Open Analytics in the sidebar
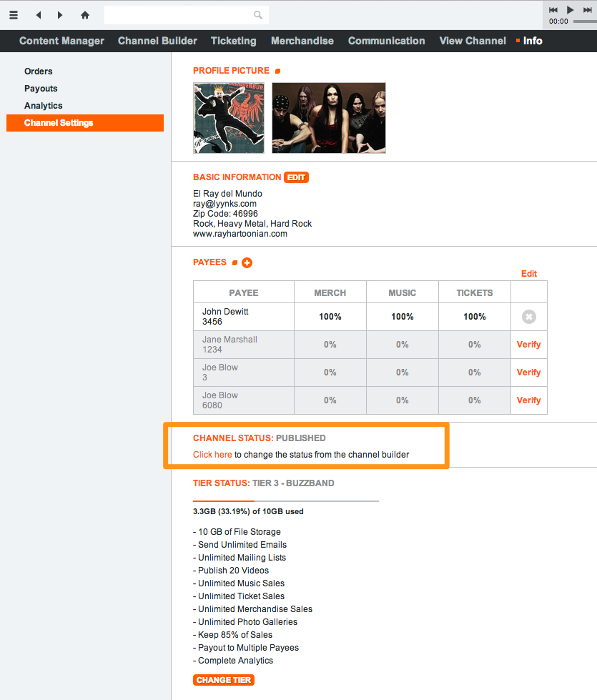This screenshot has width=597, height=700. pyautogui.click(x=44, y=106)
